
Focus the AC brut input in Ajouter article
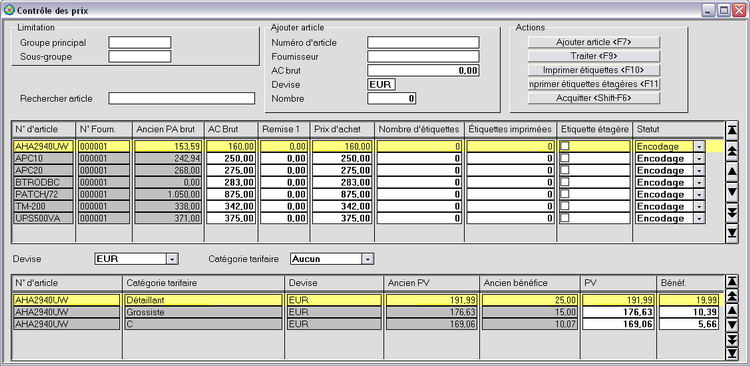click(423, 70)
